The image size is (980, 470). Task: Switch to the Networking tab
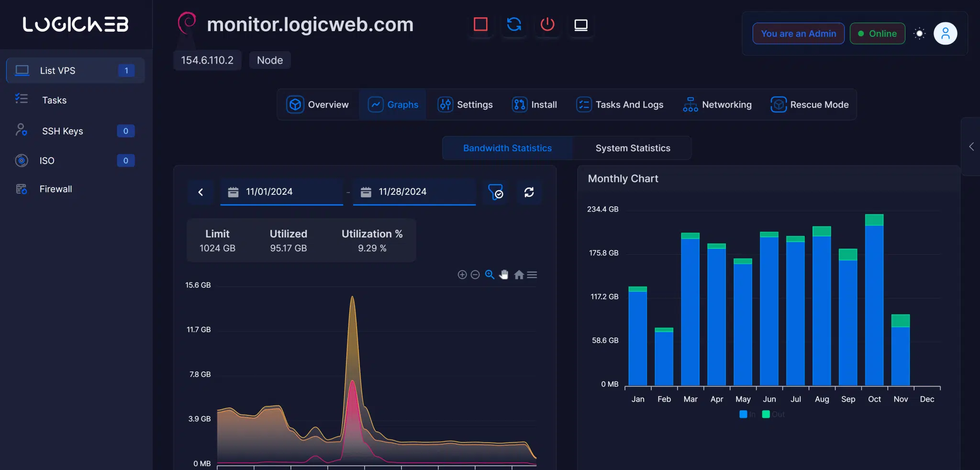717,104
